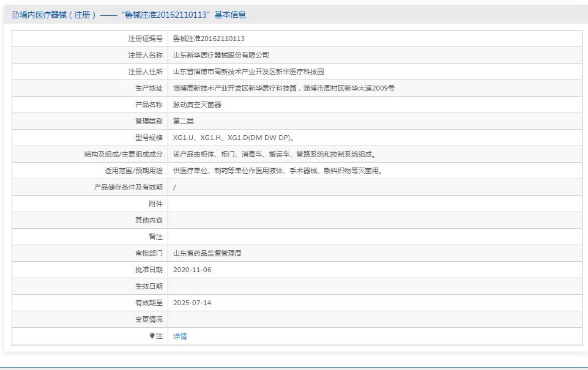This screenshot has height=370, width=588.
Task: Click the 审批部门 label
Action: (149, 253)
